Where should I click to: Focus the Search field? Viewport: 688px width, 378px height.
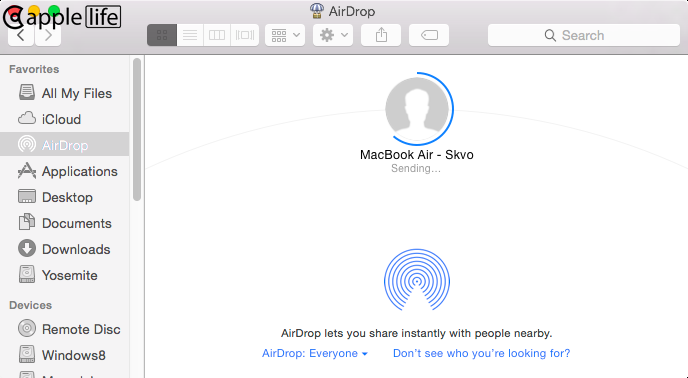(x=584, y=35)
